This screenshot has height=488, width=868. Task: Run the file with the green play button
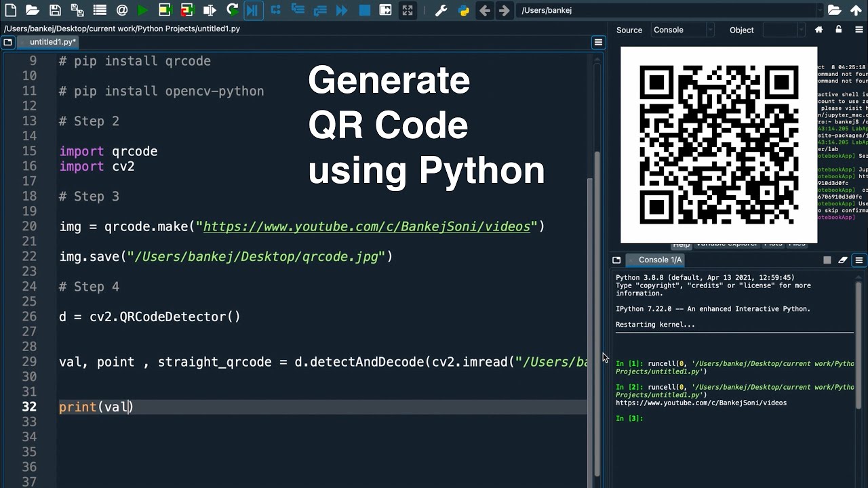[x=142, y=10]
